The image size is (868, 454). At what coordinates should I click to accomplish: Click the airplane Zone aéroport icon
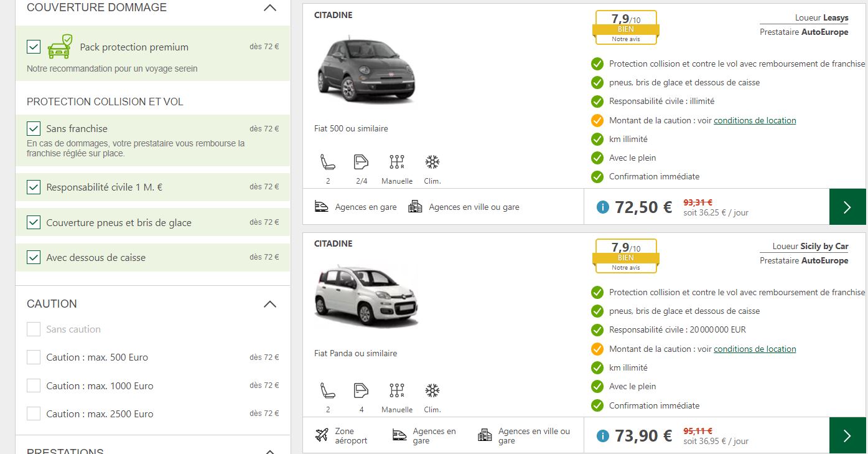click(322, 435)
